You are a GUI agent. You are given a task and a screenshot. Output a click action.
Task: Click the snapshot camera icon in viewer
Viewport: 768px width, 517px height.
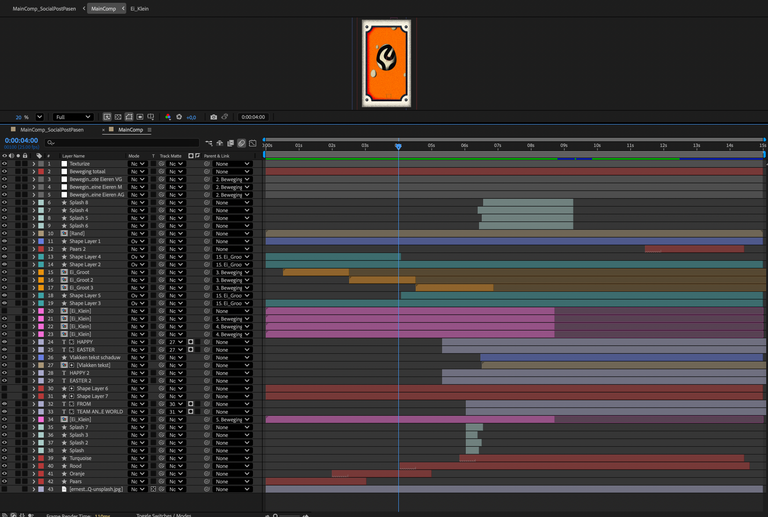pos(213,117)
